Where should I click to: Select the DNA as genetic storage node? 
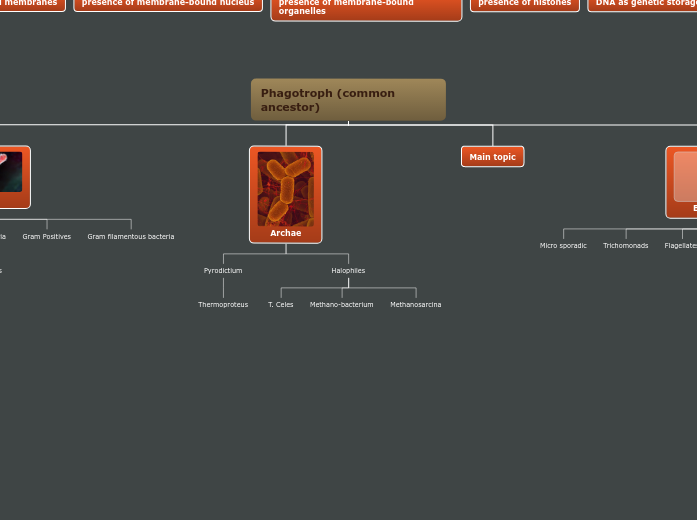pos(643,4)
